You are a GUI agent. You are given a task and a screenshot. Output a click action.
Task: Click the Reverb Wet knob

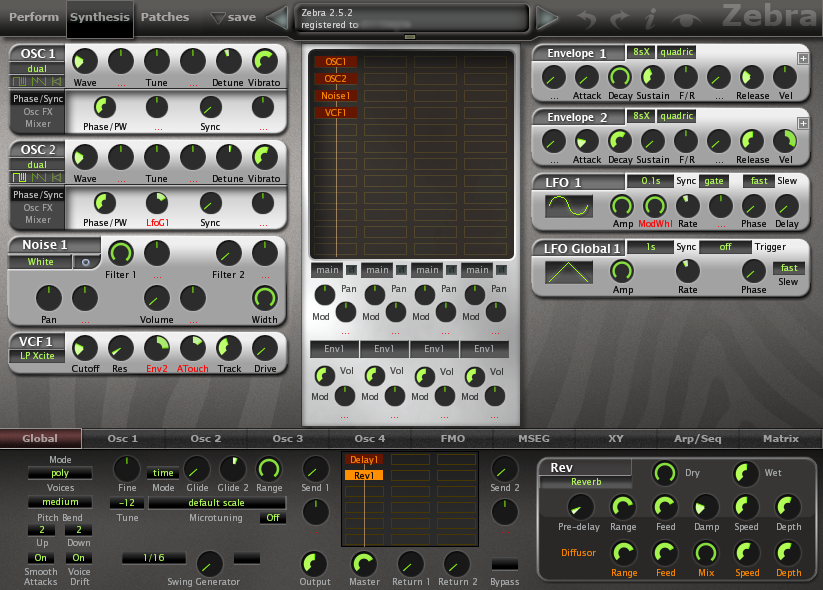(745, 473)
